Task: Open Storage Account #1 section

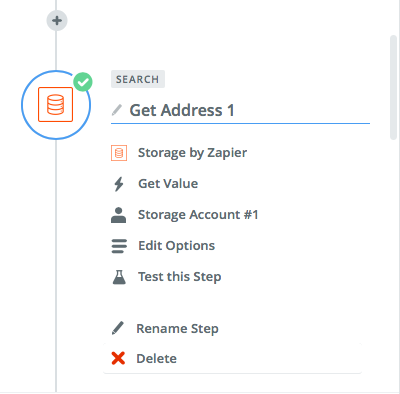Action: [198, 215]
